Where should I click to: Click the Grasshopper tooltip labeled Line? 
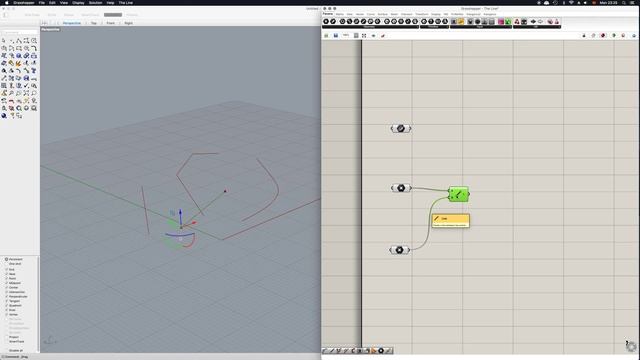[x=451, y=221]
